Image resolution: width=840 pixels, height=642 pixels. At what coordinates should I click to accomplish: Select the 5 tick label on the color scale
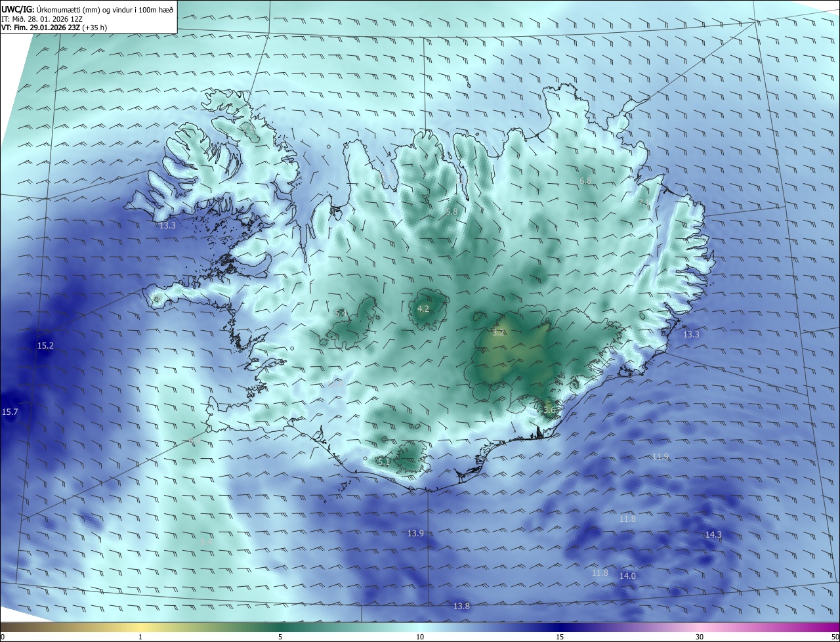280,637
